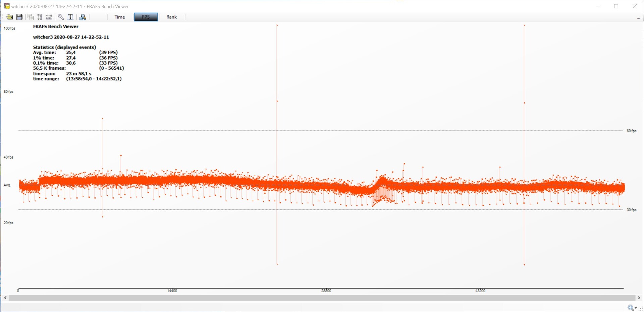Minimize the FRAFS Bench Viewer window
The image size is (644, 312).
coord(598,6)
